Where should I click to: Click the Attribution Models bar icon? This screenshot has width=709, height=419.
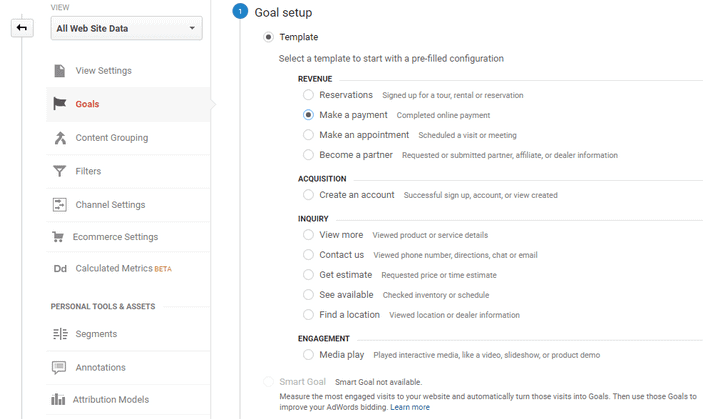click(x=59, y=400)
